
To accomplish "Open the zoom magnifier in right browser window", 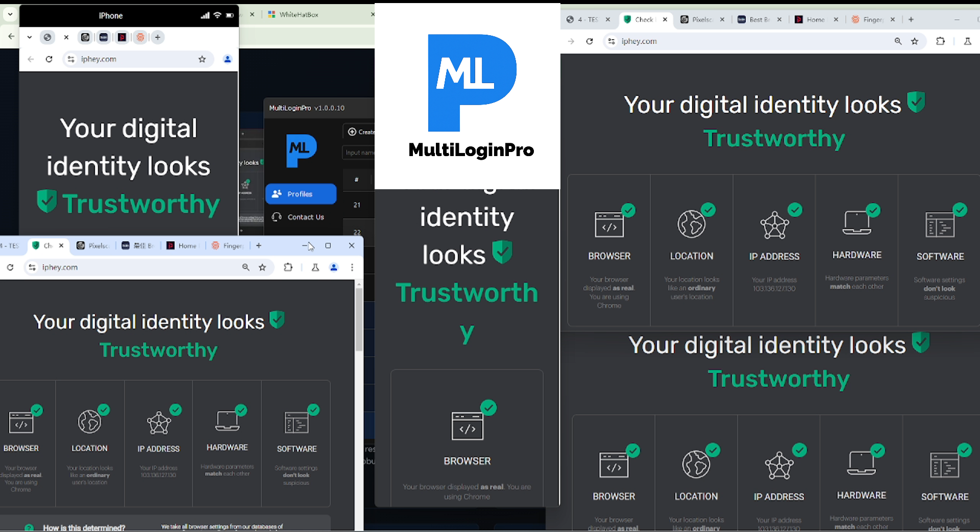I will 898,41.
